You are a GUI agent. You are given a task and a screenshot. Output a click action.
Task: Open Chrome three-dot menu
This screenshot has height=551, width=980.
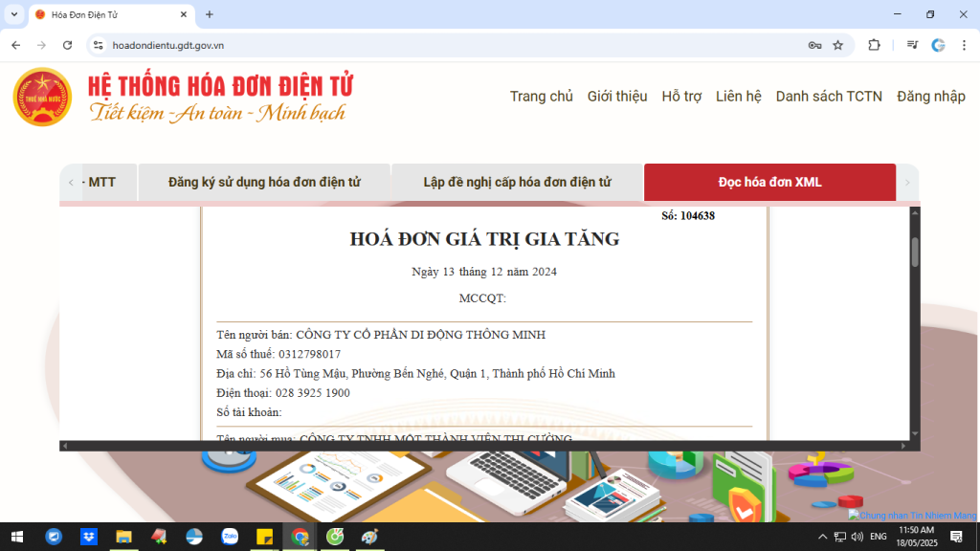[964, 45]
